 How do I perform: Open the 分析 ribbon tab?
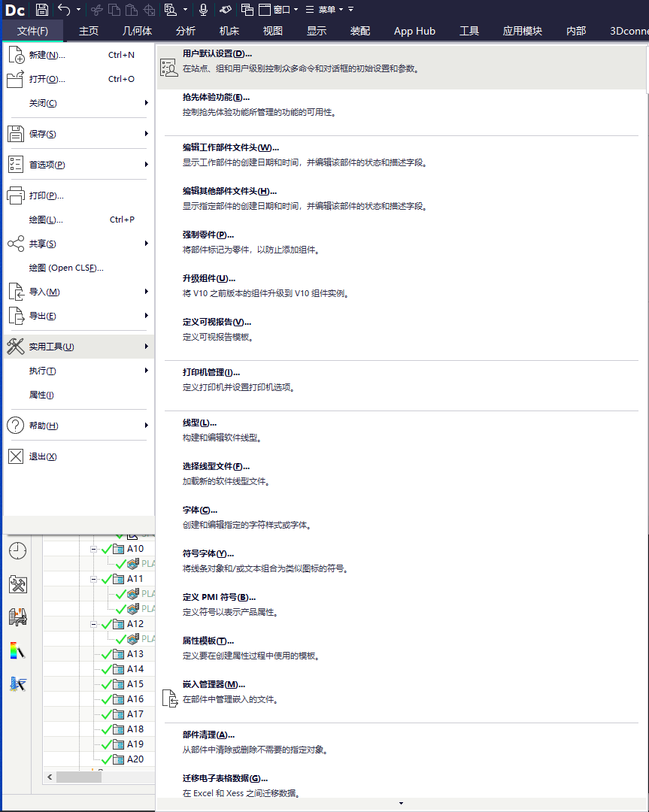coord(186,31)
